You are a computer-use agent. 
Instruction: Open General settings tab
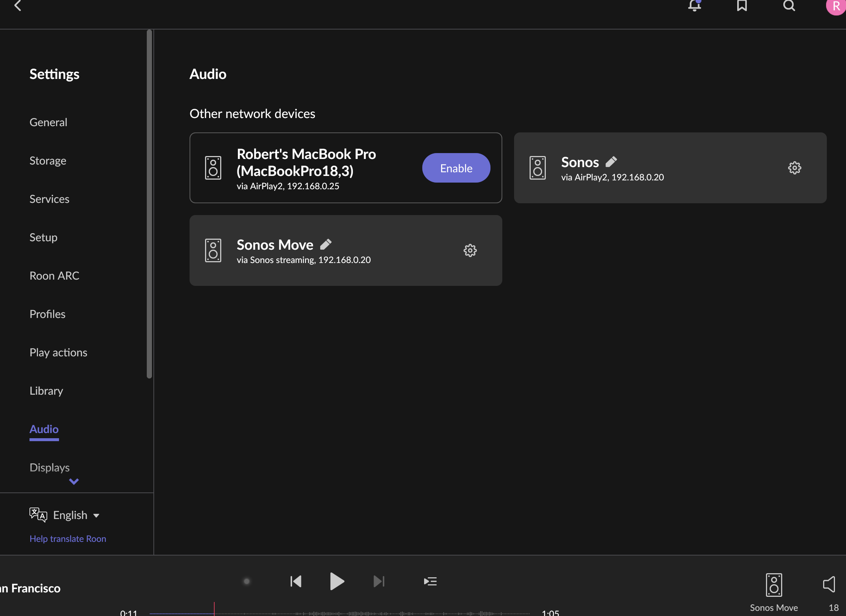coord(48,122)
